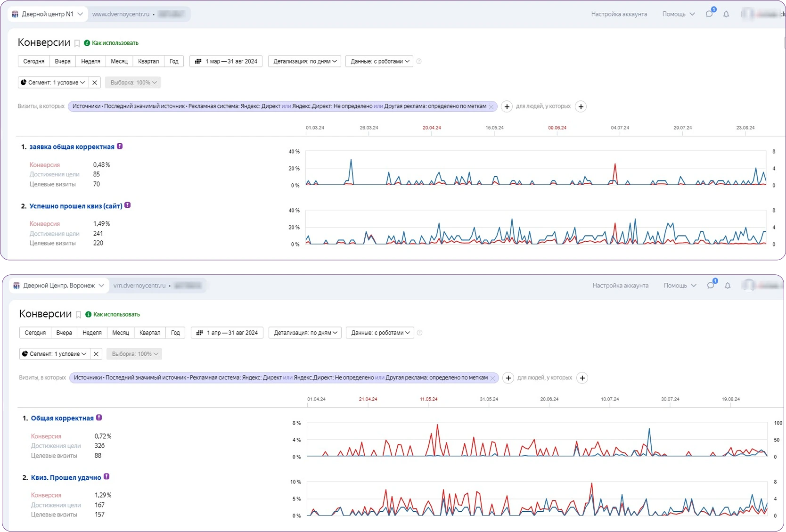Open the Квиз. Прошел удачно goal link

tap(66, 477)
